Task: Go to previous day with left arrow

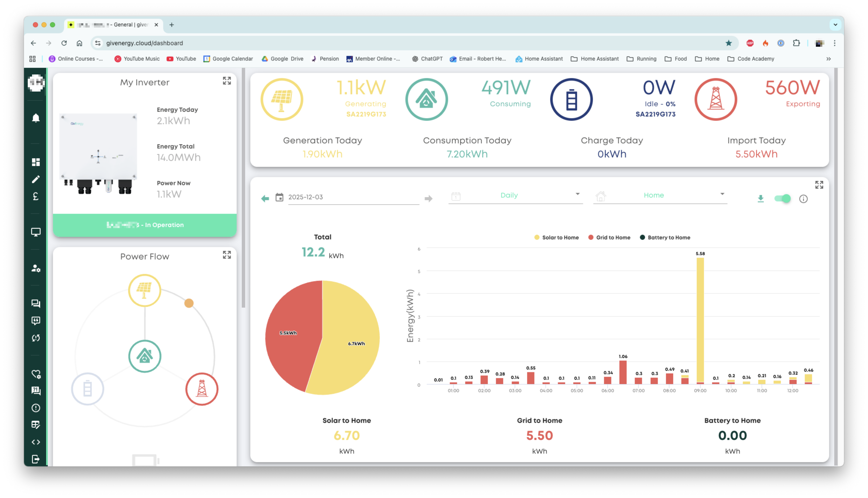Action: click(265, 198)
